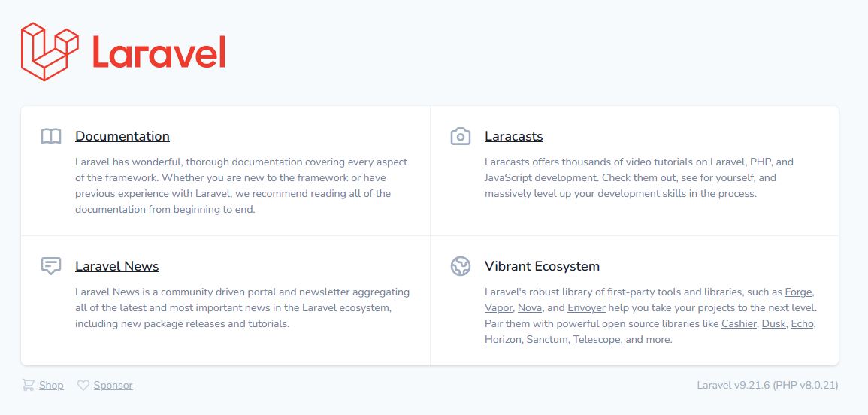Follow the Forge link
This screenshot has width=868, height=415.
[798, 292]
